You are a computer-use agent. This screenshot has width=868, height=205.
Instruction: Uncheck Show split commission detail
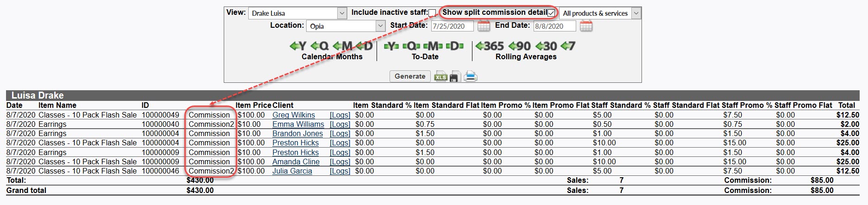pos(551,13)
